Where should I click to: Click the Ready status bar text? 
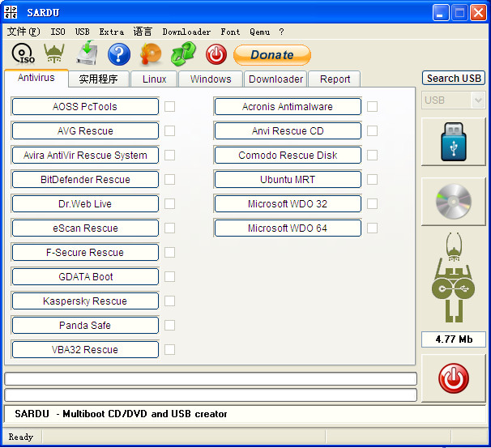[x=21, y=437]
